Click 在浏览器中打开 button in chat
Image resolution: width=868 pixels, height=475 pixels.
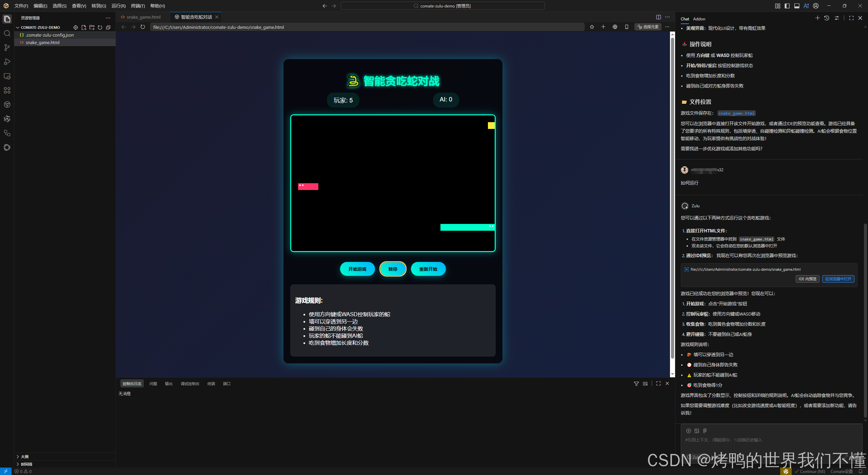tap(838, 279)
